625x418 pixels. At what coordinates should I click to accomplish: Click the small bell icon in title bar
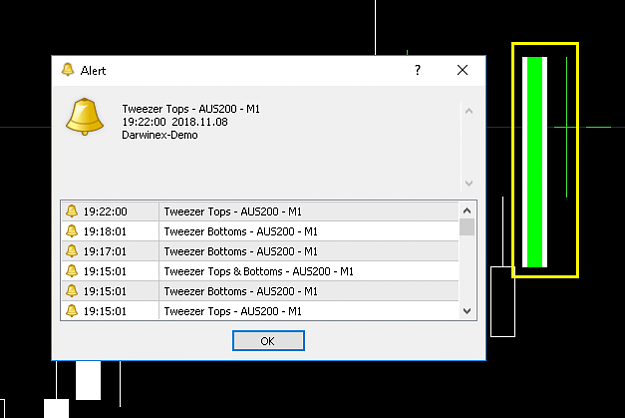coord(68,70)
